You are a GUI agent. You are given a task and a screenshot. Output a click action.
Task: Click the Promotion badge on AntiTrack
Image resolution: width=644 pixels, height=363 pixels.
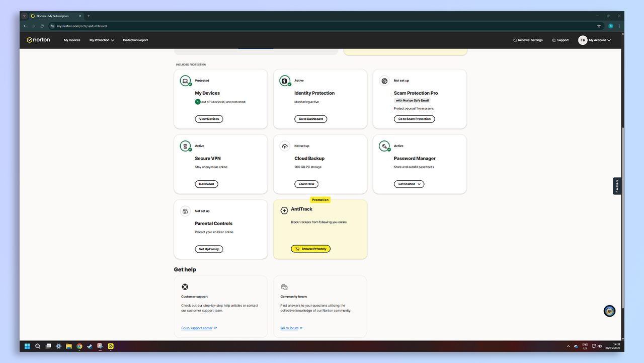(320, 200)
